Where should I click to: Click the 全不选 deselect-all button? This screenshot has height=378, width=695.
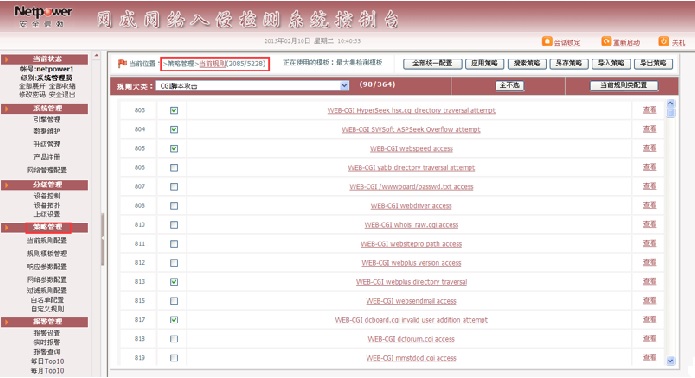(510, 86)
